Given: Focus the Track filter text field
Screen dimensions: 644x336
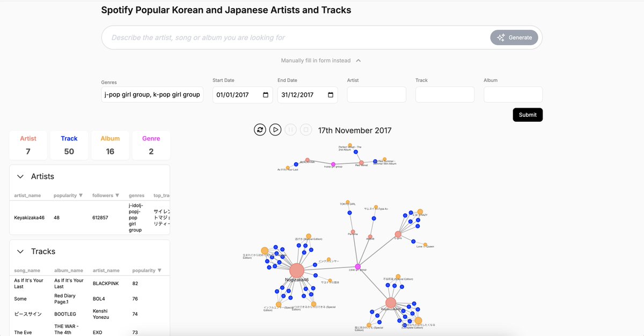Looking at the screenshot, I should 445,94.
